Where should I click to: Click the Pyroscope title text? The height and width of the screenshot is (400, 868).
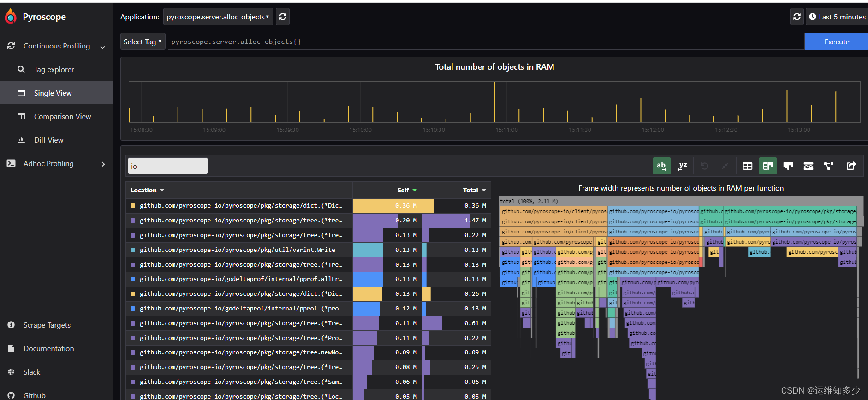[44, 17]
